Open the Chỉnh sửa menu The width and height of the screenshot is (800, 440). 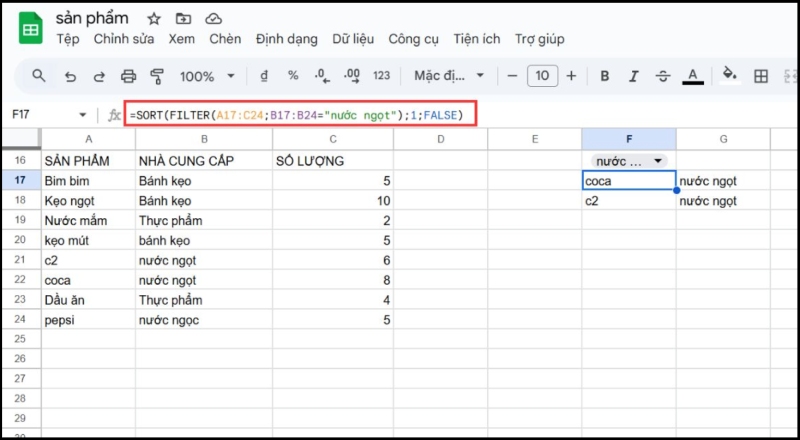pyautogui.click(x=124, y=39)
